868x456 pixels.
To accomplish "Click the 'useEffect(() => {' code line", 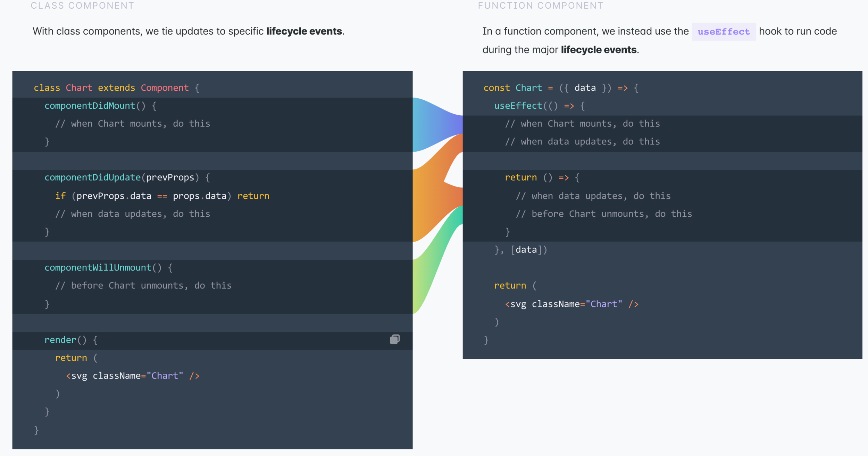I will tap(539, 106).
